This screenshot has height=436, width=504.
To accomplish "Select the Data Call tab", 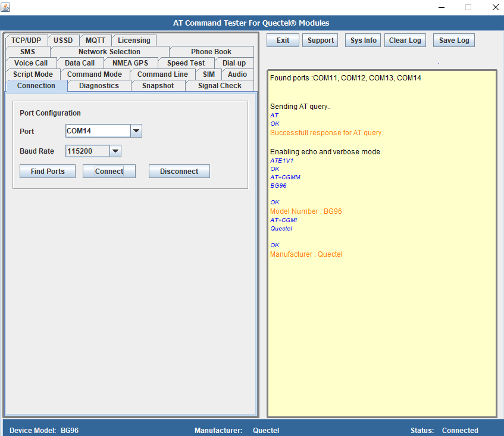I will 80,63.
